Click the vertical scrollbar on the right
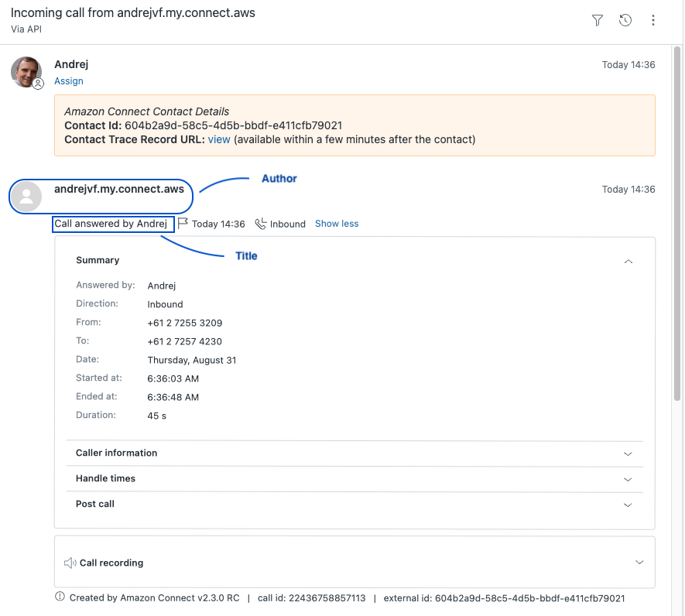Viewport: 685px width, 616px height. (x=678, y=232)
